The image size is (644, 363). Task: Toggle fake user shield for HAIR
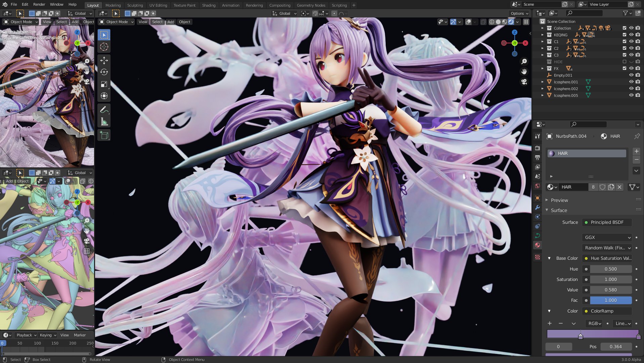(x=602, y=187)
